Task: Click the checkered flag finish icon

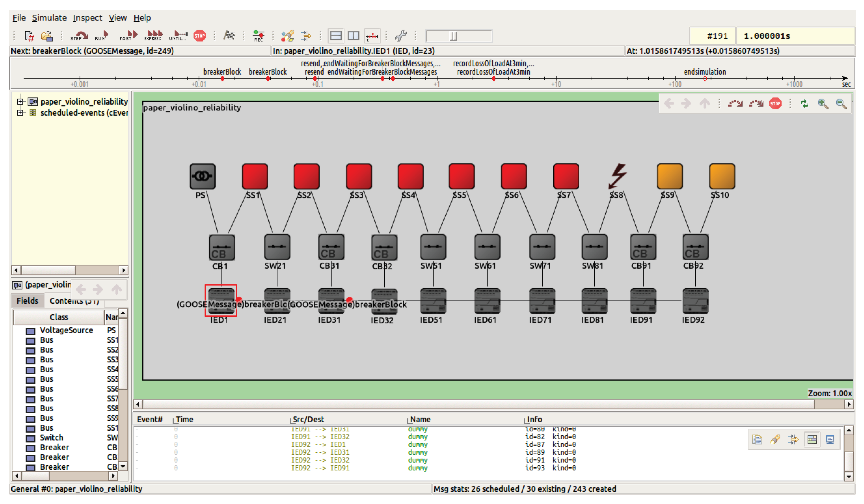Action: coord(229,35)
